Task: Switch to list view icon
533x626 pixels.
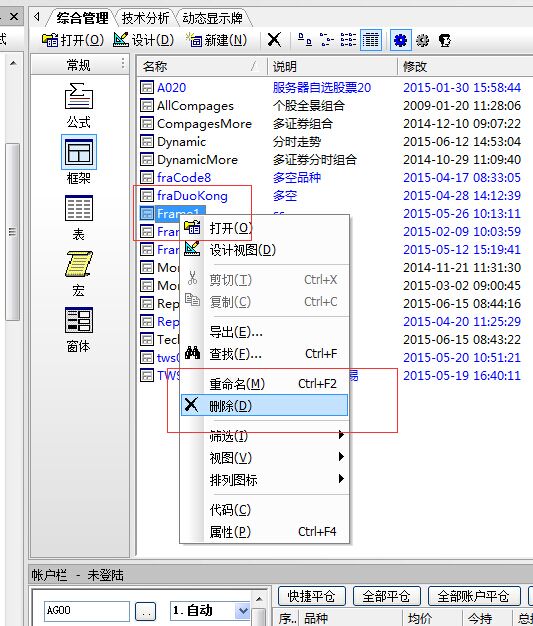Action: click(x=349, y=40)
